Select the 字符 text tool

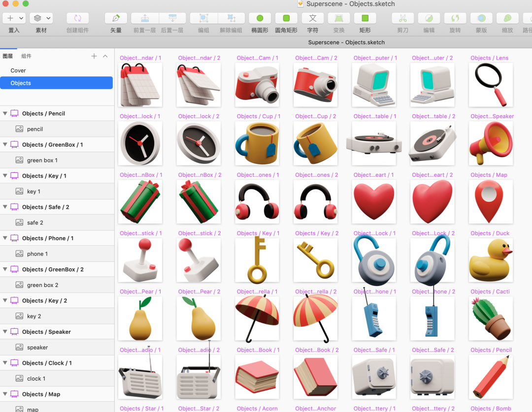313,18
